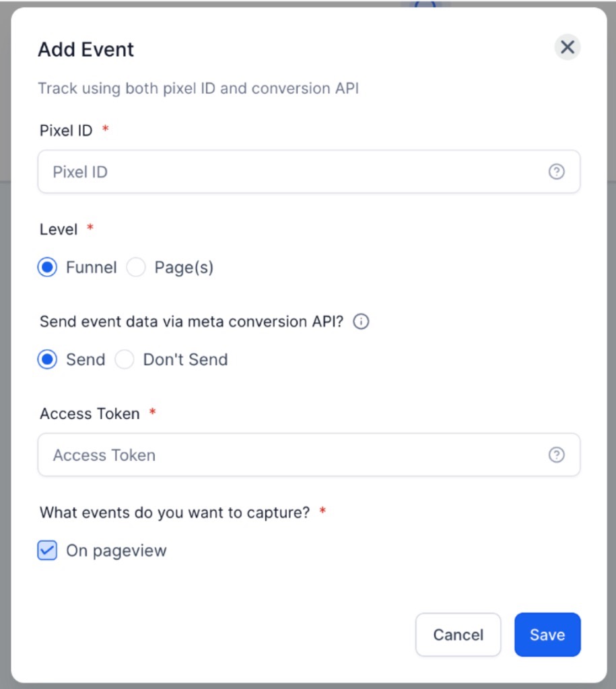Click the 'Track using both pixel ID' subtitle
The image size is (616, 689).
(x=198, y=89)
